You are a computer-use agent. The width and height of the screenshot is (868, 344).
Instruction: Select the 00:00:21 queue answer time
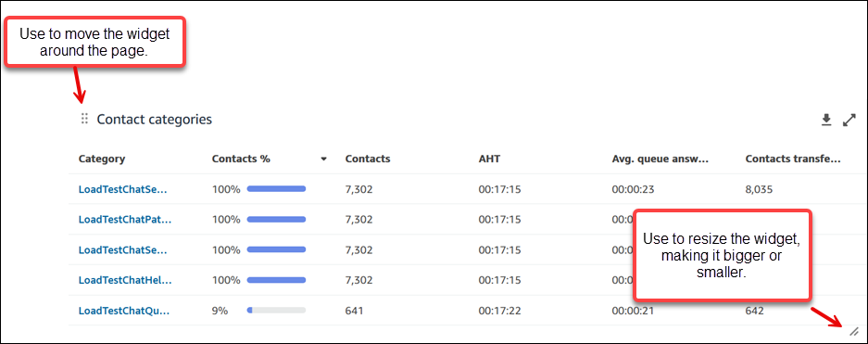pos(633,311)
